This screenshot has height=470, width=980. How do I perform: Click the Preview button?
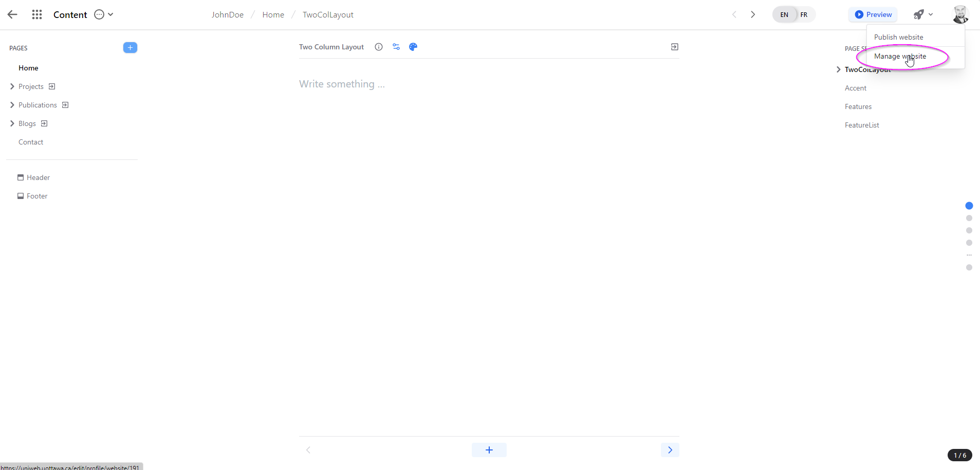click(x=873, y=14)
